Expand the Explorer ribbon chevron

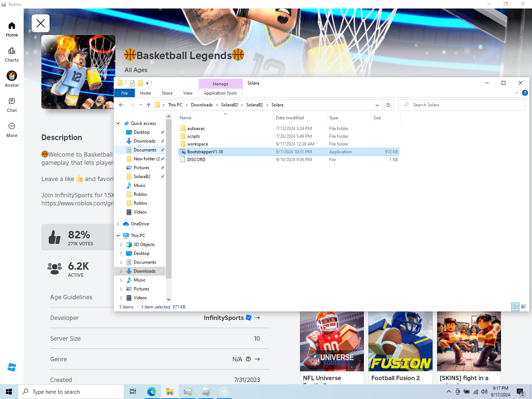click(517, 93)
